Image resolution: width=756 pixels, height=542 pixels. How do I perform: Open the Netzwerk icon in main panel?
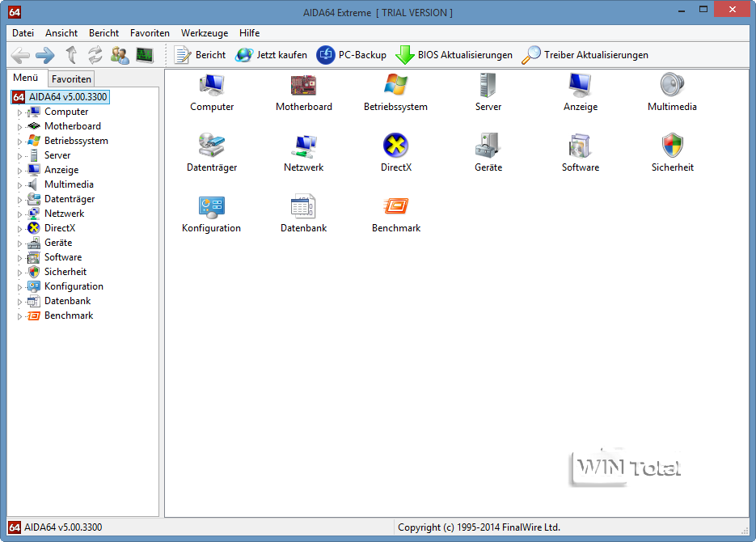[303, 146]
